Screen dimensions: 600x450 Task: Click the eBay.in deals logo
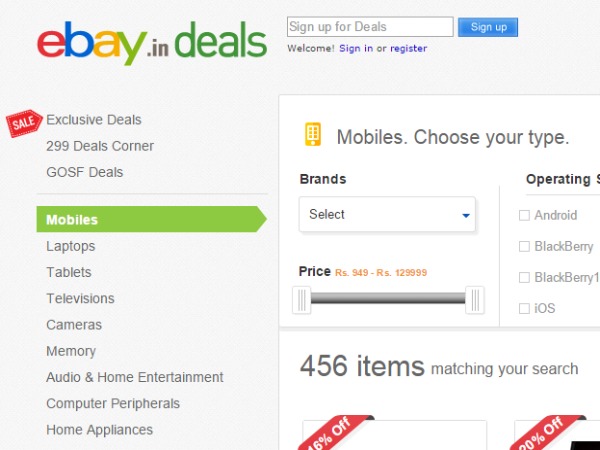152,42
